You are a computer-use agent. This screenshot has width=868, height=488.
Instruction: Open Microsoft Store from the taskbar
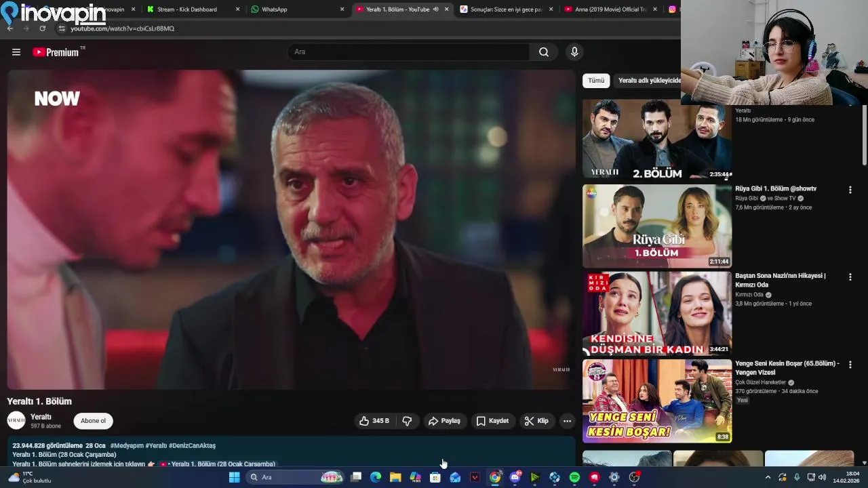pyautogui.click(x=435, y=477)
